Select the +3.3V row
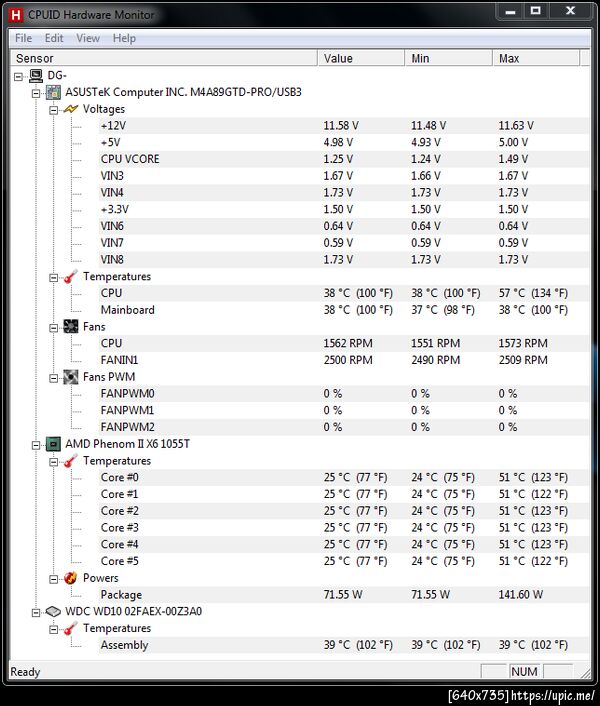Screen dimensions: 600x706 click(344, 209)
